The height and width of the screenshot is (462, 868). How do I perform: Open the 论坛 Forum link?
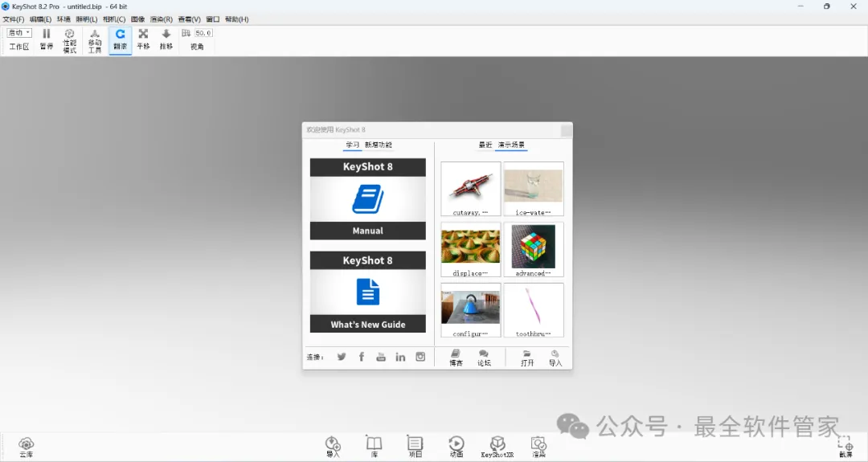484,358
